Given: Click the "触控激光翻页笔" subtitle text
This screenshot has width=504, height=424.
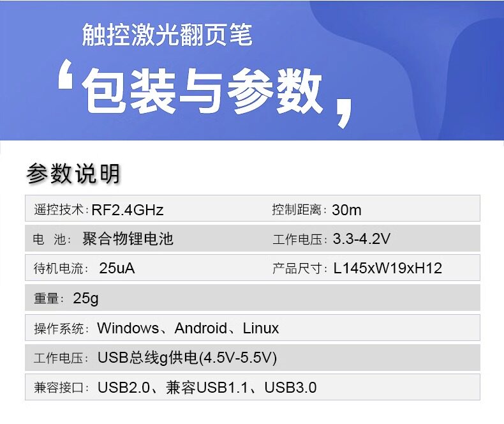Looking at the screenshot, I should (x=167, y=35).
